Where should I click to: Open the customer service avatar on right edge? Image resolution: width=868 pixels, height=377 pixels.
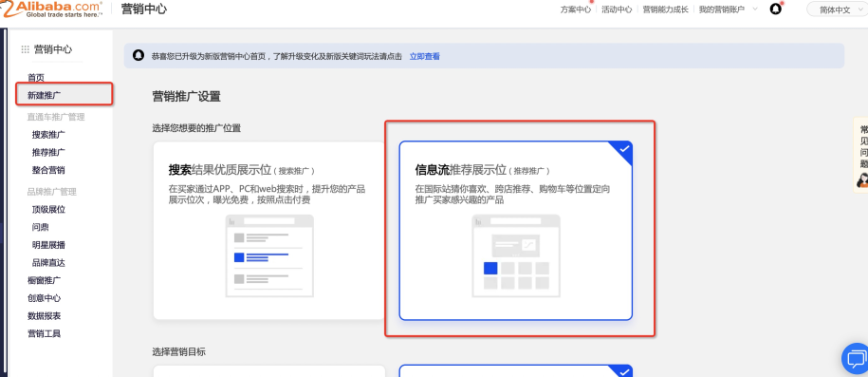tap(862, 179)
